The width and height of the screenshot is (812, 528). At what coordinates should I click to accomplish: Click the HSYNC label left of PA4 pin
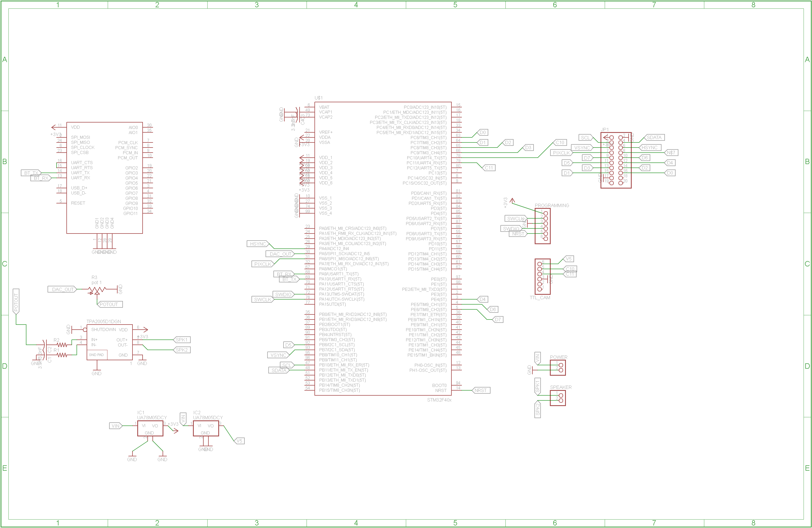pos(258,244)
